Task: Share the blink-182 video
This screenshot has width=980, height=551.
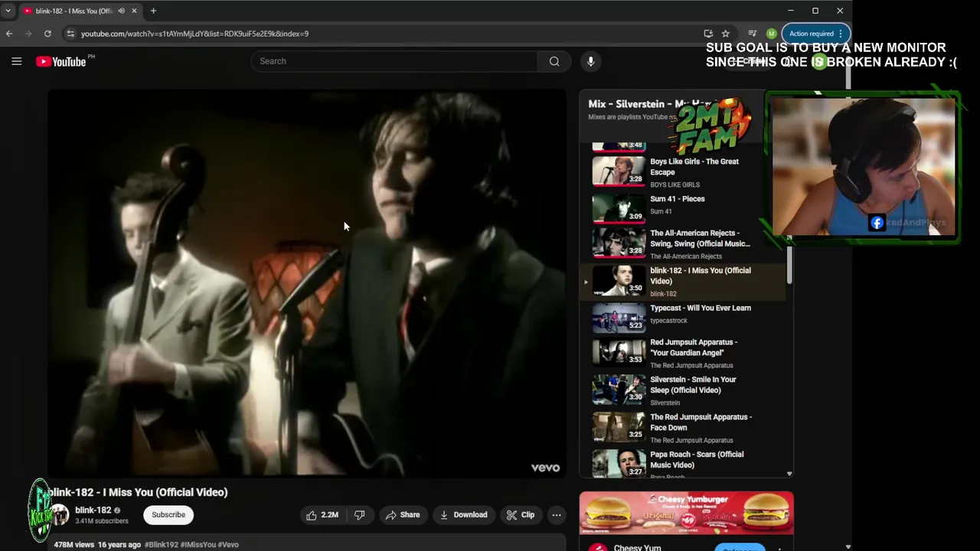Action: [x=403, y=515]
